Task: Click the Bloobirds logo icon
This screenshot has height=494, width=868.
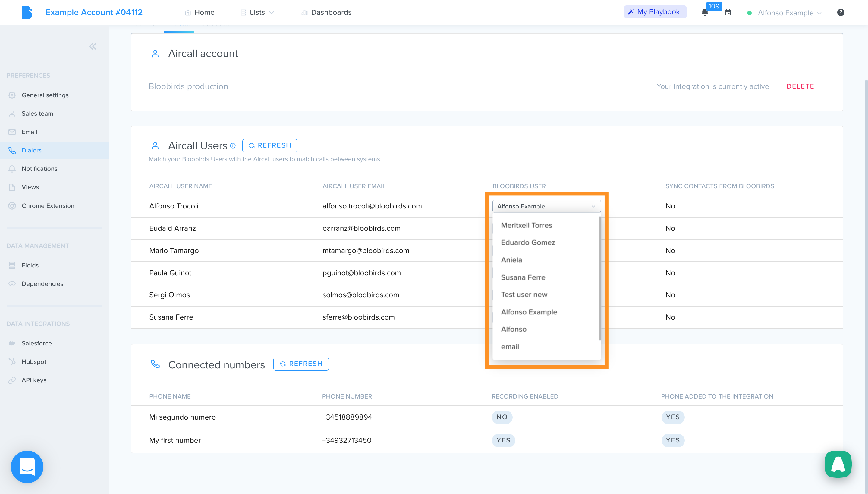Action: 27,13
